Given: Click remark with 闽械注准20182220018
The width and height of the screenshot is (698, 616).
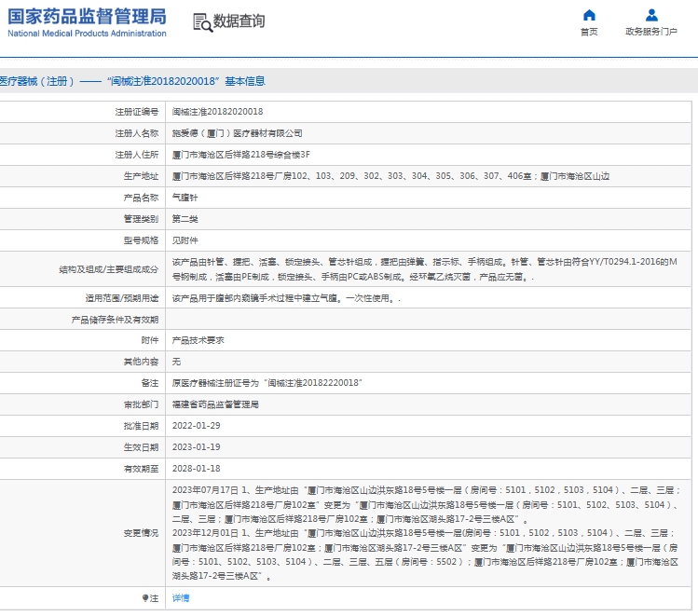Looking at the screenshot, I should click(x=267, y=383).
